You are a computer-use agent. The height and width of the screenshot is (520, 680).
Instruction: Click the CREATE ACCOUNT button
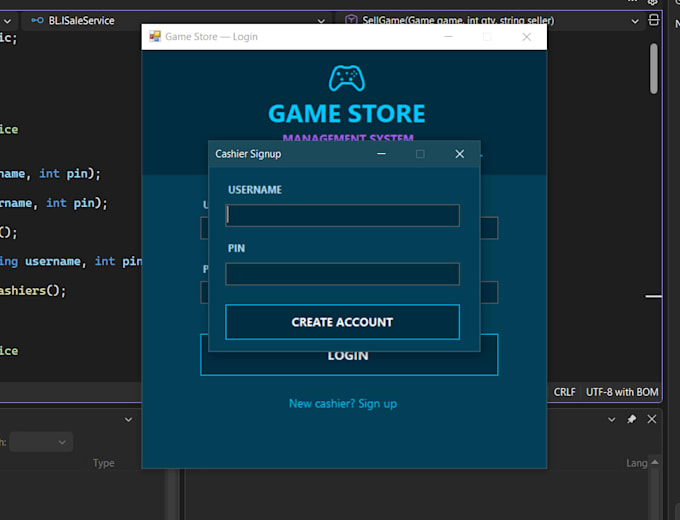[342, 322]
